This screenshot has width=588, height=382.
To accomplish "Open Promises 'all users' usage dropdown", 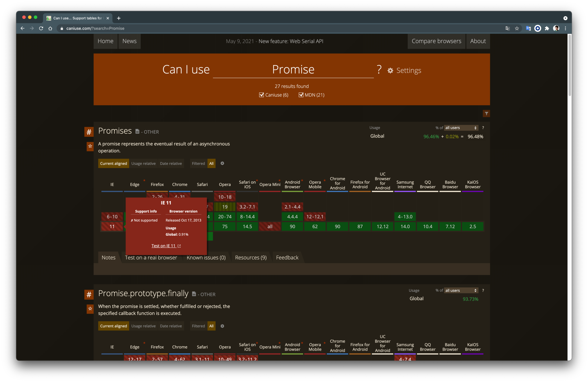I will (x=461, y=128).
